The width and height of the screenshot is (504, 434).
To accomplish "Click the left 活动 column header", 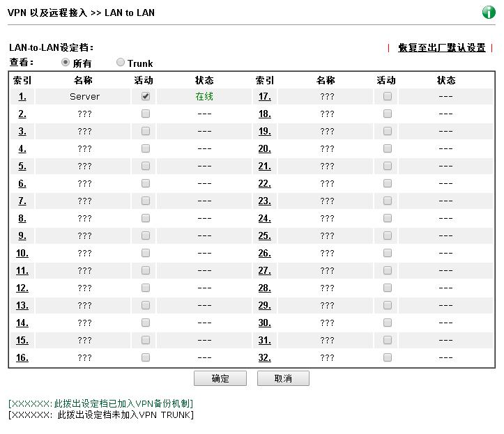I will [144, 80].
